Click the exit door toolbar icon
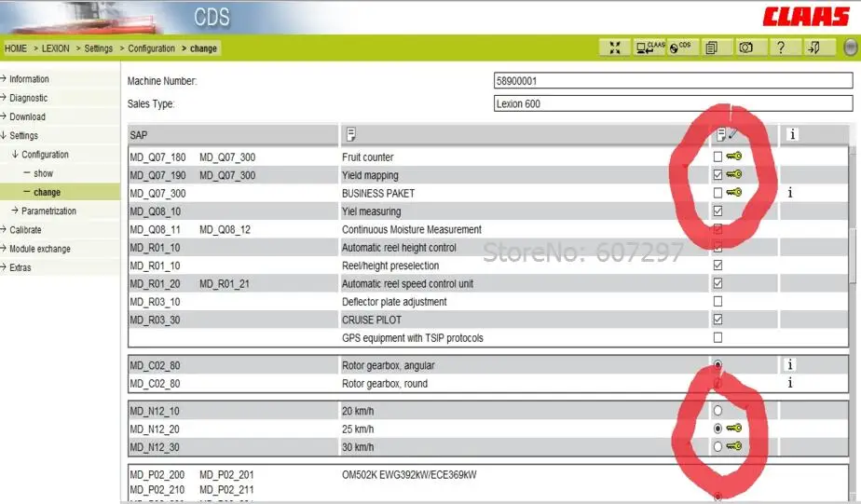This screenshot has height=504, width=861. tap(813, 48)
